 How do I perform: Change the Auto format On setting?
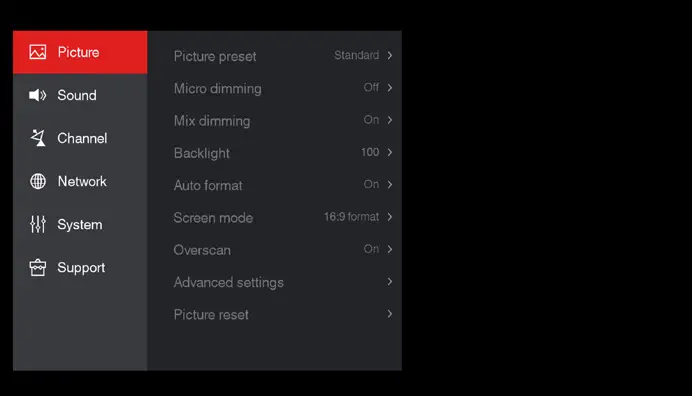tap(371, 184)
